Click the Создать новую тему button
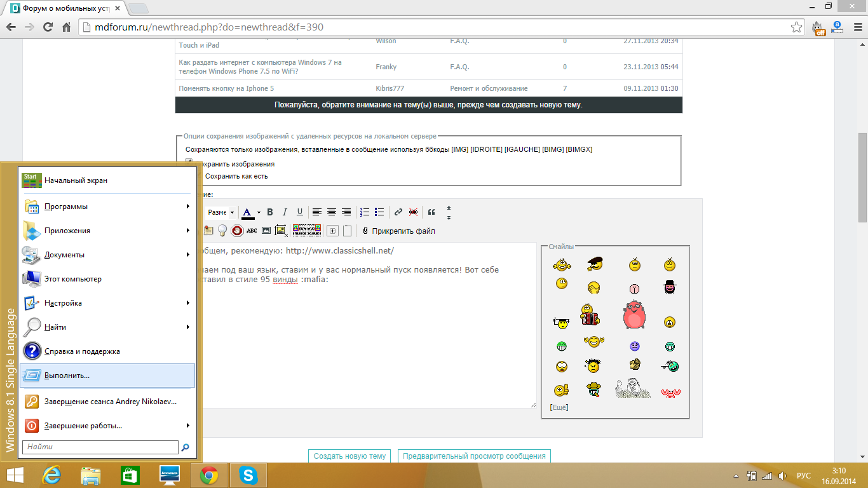This screenshot has height=488, width=868. point(349,456)
